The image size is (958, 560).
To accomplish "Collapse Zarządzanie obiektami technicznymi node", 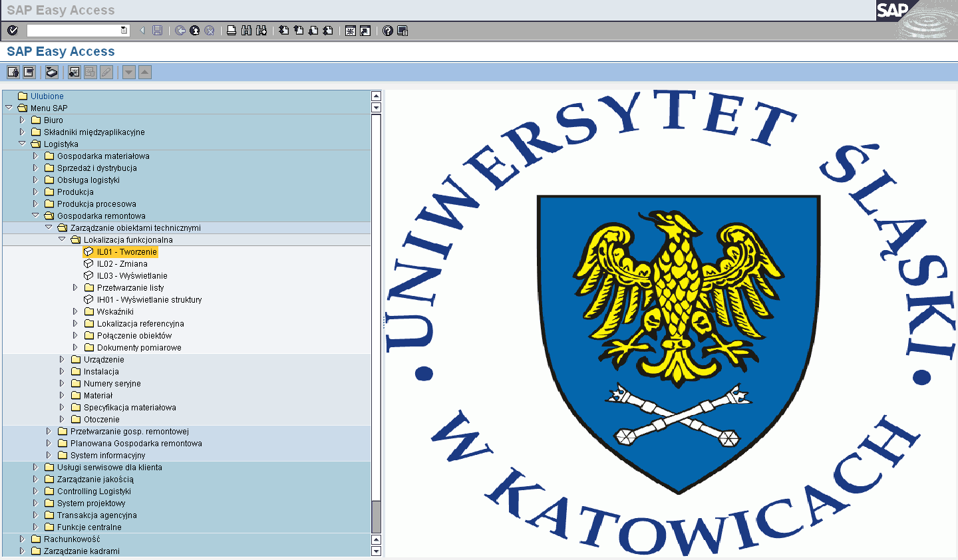I will click(x=49, y=227).
